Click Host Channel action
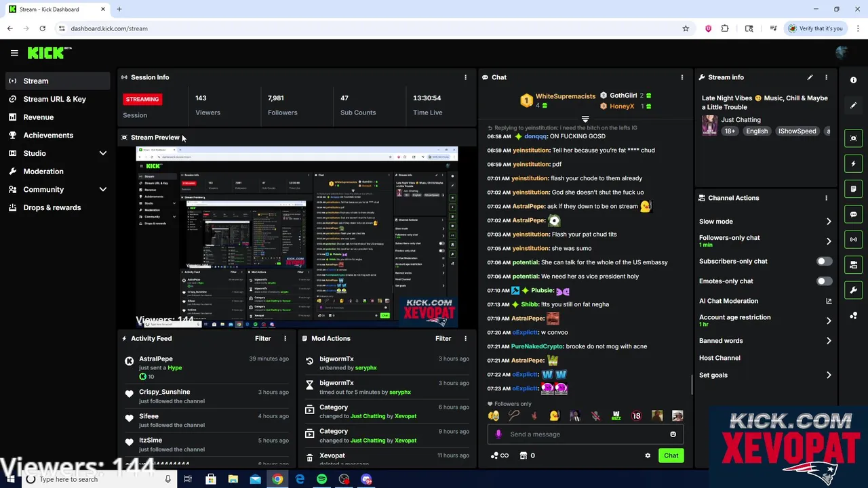868x488 pixels. click(719, 358)
